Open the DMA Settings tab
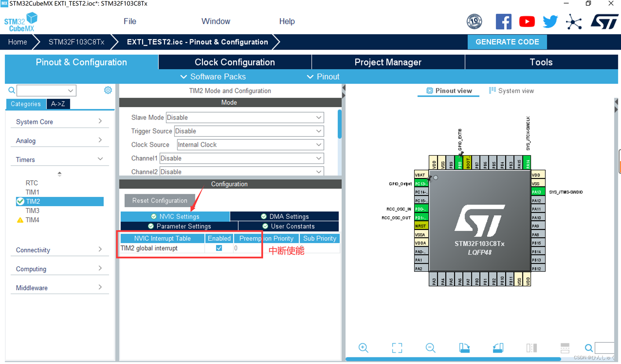Screen dimensions: 621x364 pos(284,216)
